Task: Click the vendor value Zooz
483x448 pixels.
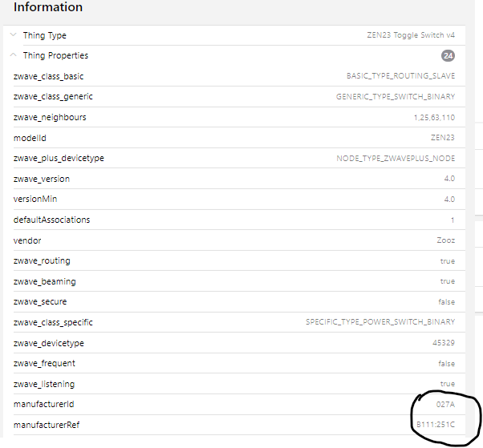Action: coord(445,240)
